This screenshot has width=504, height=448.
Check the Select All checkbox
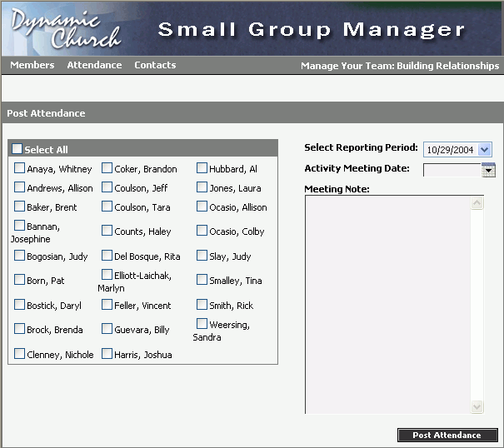pos(17,149)
